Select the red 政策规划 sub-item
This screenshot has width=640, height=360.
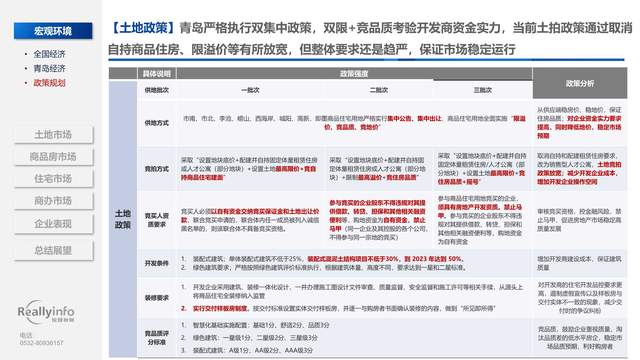pyautogui.click(x=49, y=83)
